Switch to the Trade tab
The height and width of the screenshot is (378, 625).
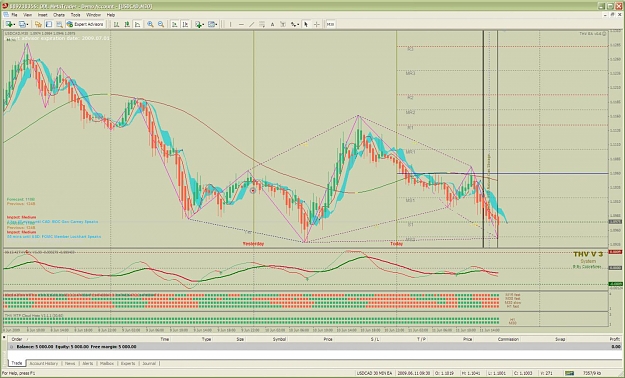pyautogui.click(x=17, y=363)
